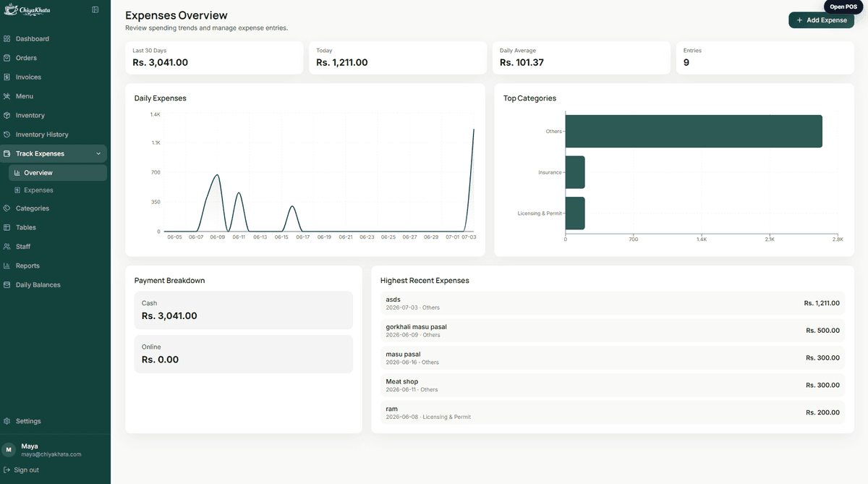Screen dimensions: 868x484
Task: Open Inventory History label
Action: tap(42, 135)
